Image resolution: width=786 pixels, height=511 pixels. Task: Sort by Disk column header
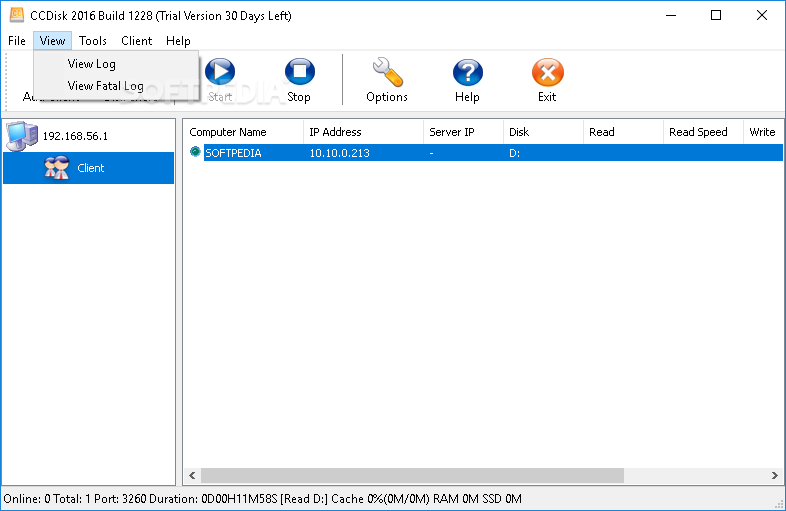point(543,132)
